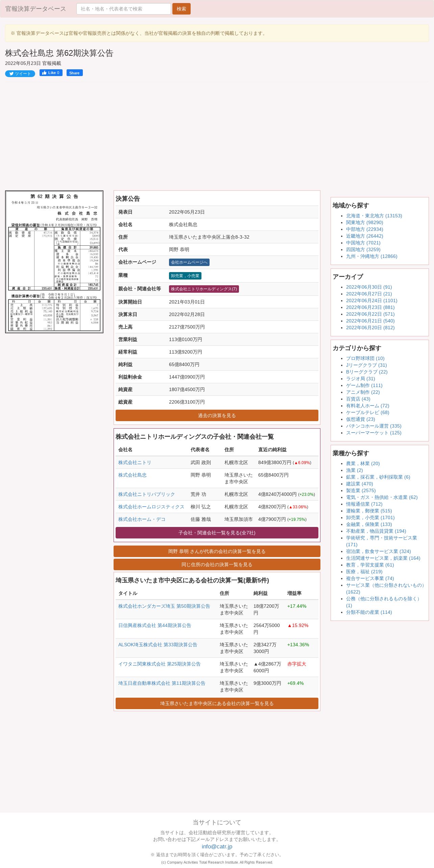The width and height of the screenshot is (434, 868).
Task: Open the 第62期決算公告 document thumbnail
Action: [54, 262]
